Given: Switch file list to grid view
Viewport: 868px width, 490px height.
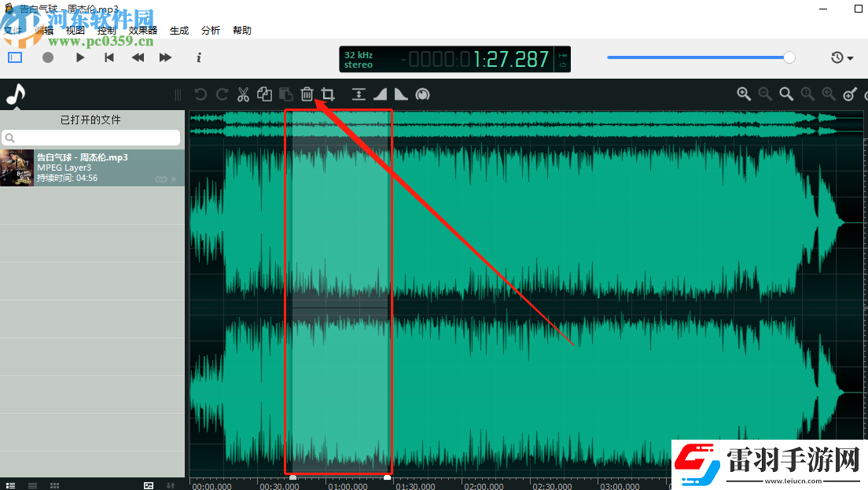Looking at the screenshot, I should point(53,485).
